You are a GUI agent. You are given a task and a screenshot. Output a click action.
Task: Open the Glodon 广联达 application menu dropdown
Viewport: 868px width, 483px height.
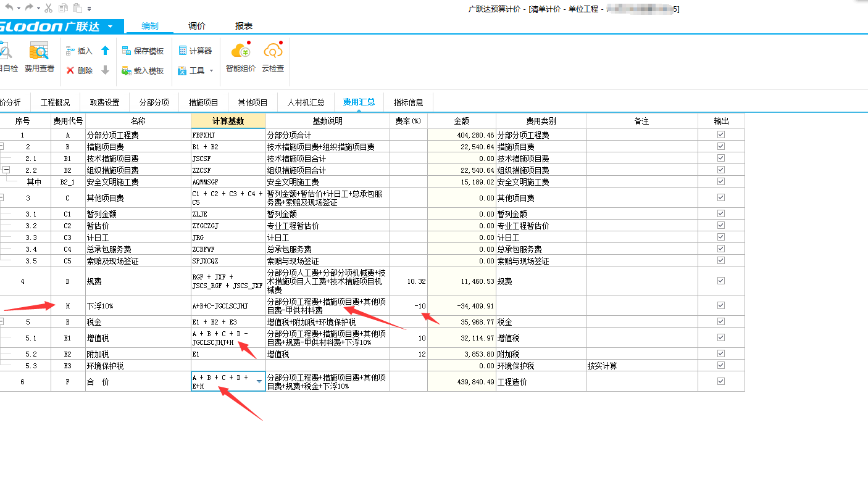click(x=110, y=27)
